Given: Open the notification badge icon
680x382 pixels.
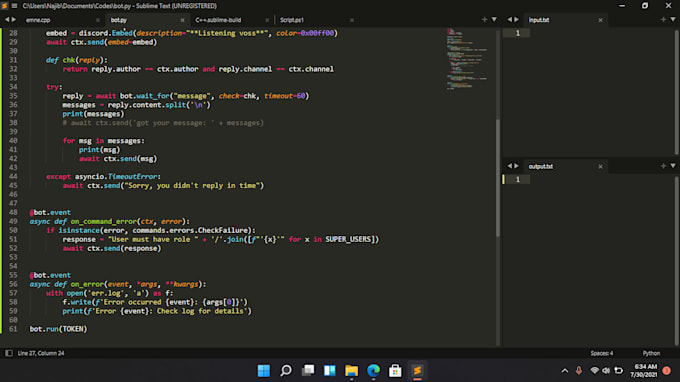Looking at the screenshot, I should click(x=667, y=371).
